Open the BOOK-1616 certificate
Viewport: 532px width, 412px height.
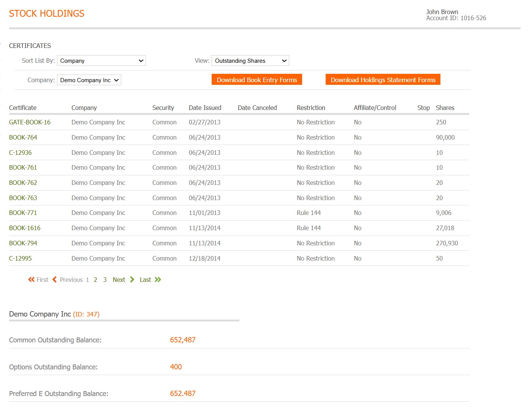click(25, 228)
